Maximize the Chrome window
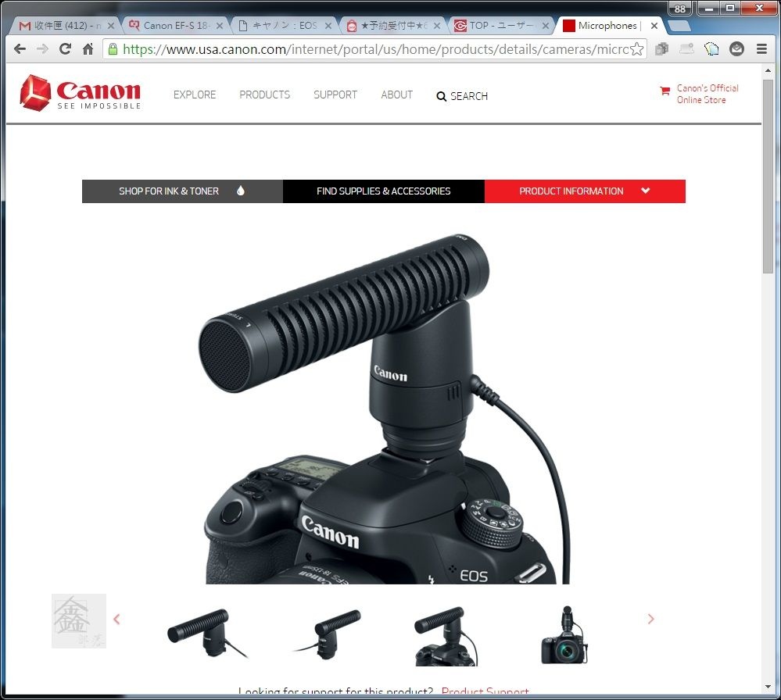The width and height of the screenshot is (781, 700). coord(730,9)
